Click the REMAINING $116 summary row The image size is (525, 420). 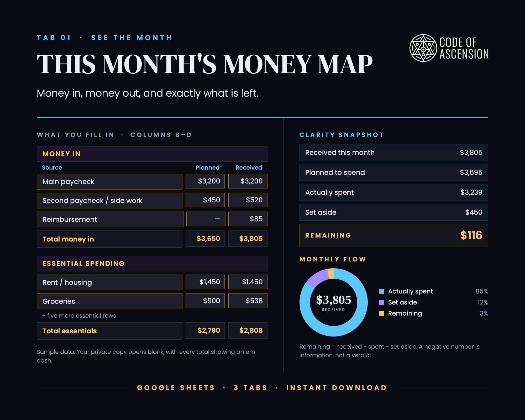click(x=394, y=235)
